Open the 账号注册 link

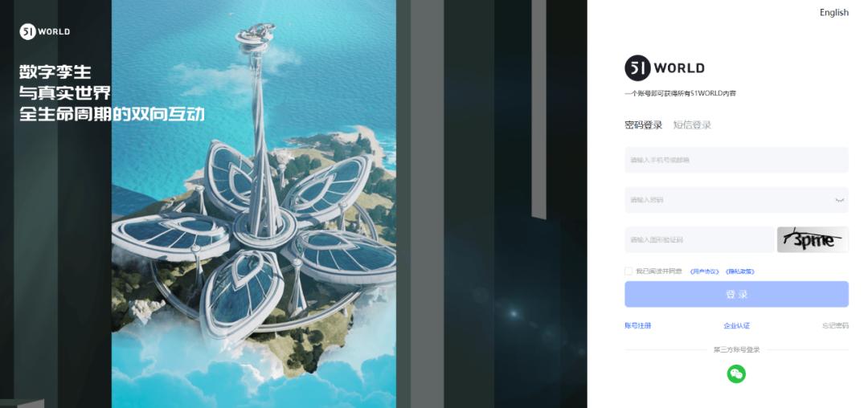pos(637,325)
